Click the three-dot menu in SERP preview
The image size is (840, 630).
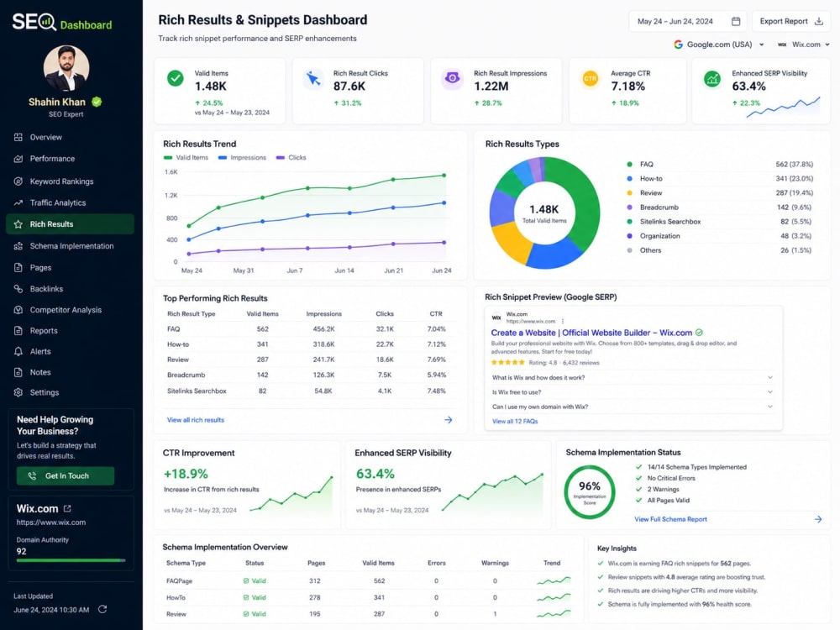tap(563, 322)
